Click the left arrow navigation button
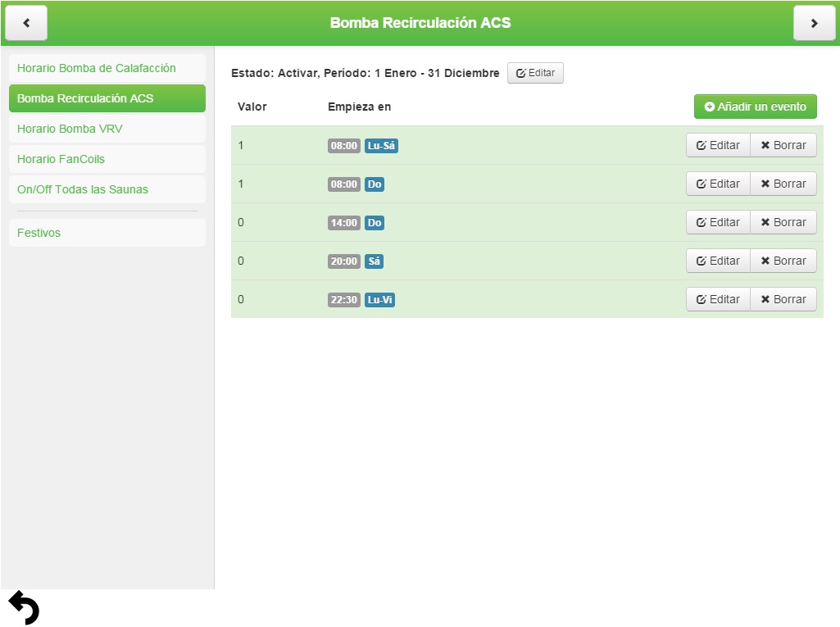The image size is (840, 627). click(26, 23)
